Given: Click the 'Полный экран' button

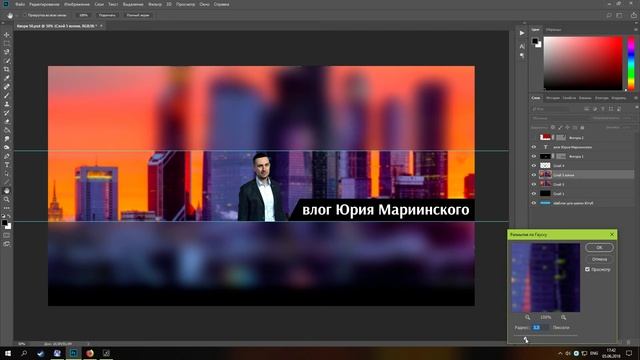Looking at the screenshot, I should point(138,16).
